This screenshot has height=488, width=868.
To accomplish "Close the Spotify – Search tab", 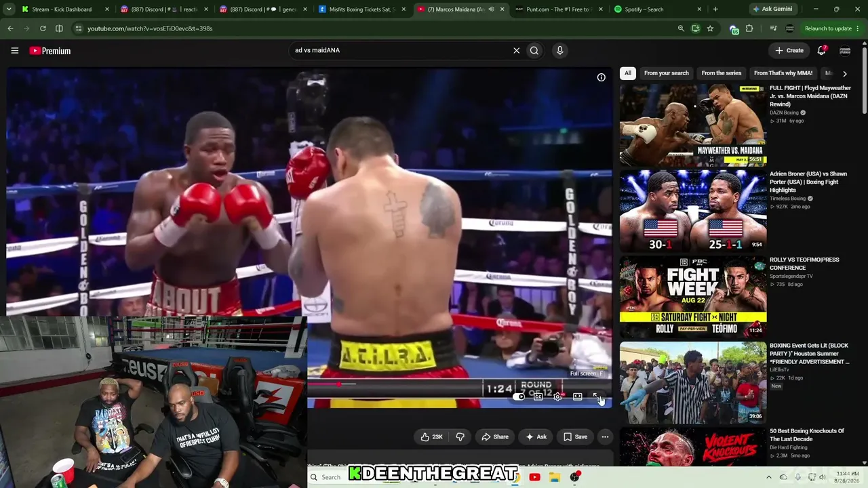I will coord(698,9).
